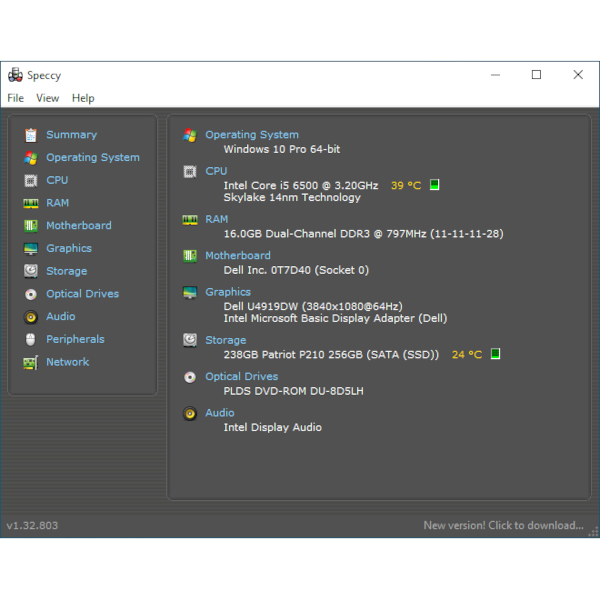
Task: Click the CPU chip icon in summary pane
Action: pyautogui.click(x=190, y=171)
